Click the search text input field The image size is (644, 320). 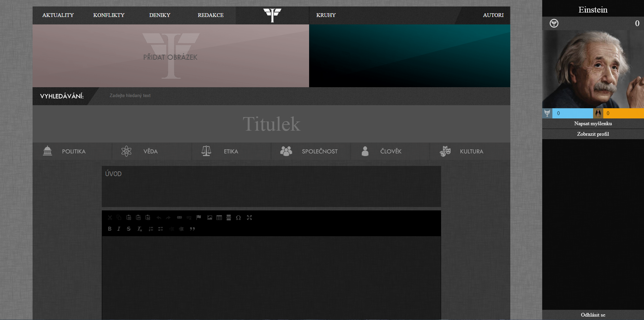[204, 96]
